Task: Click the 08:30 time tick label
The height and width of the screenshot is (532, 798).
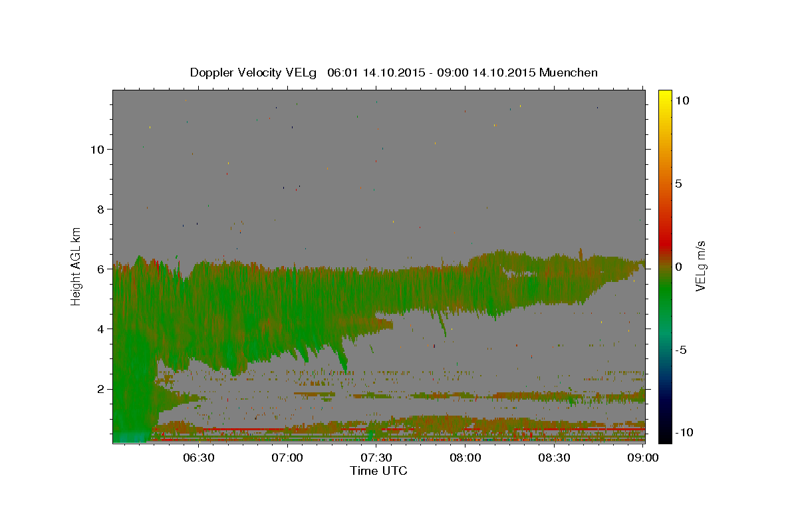Action: 554,458
